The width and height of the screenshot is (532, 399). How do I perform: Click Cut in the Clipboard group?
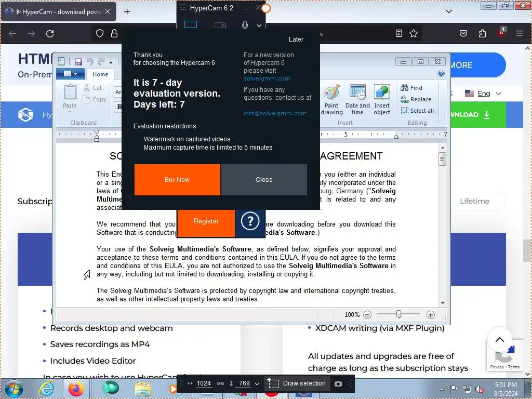[x=93, y=88]
